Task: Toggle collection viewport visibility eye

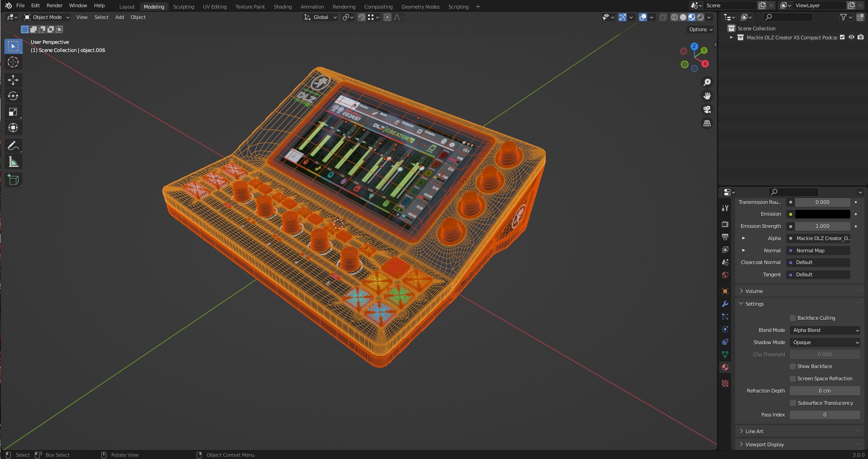Action: coord(851,38)
